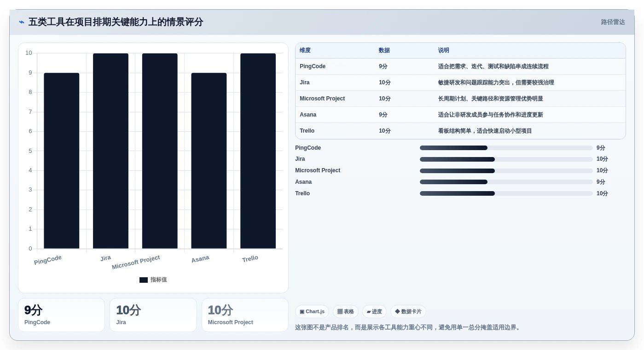
Task: Open the PingCode 9分 data card
Action: click(62, 315)
